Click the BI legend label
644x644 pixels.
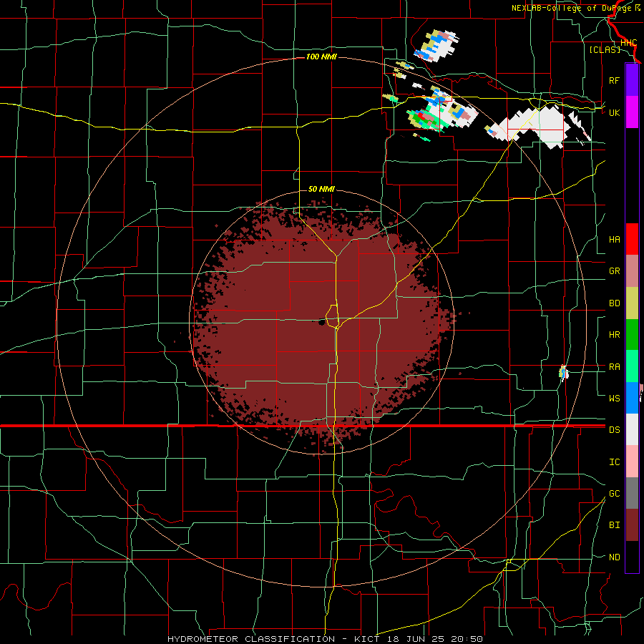(x=614, y=525)
